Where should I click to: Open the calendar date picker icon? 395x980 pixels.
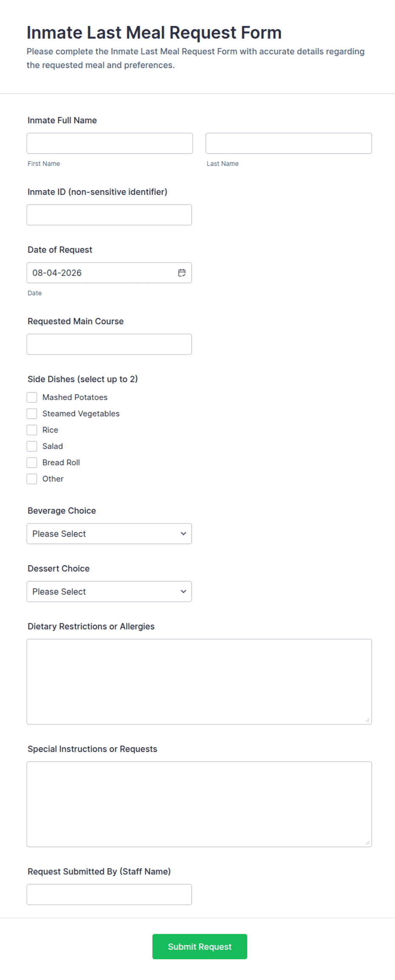click(182, 273)
